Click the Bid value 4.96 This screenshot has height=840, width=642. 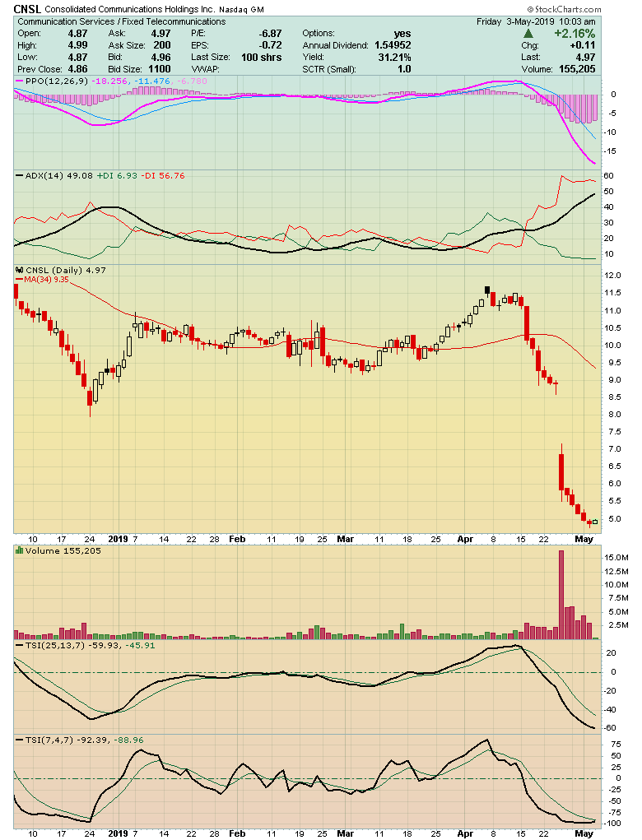(160, 58)
